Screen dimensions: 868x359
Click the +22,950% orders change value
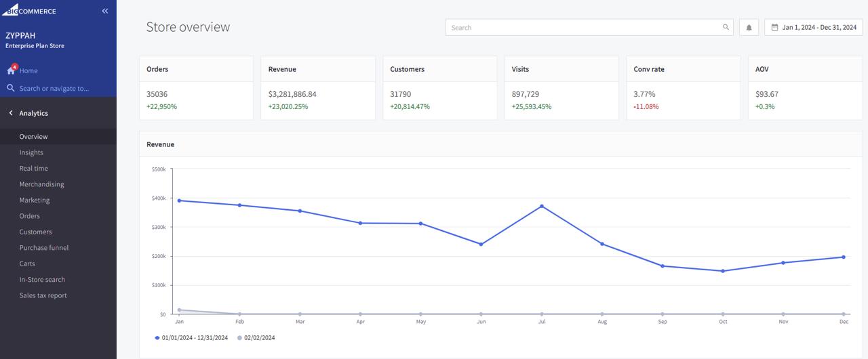coord(162,107)
